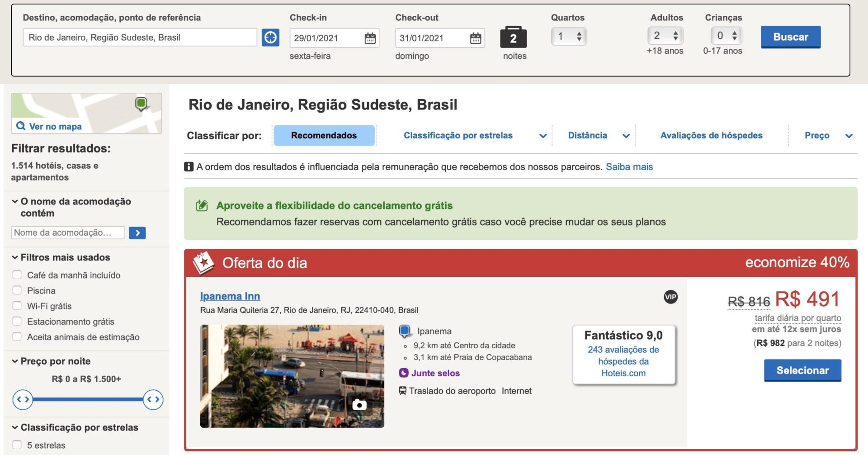Click the magnifier icon beside Ver no mapa
Image resolution: width=868 pixels, height=455 pixels.
click(21, 126)
